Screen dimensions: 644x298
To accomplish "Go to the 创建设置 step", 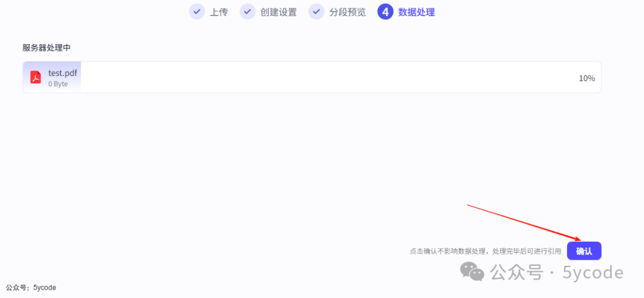I will [x=278, y=12].
